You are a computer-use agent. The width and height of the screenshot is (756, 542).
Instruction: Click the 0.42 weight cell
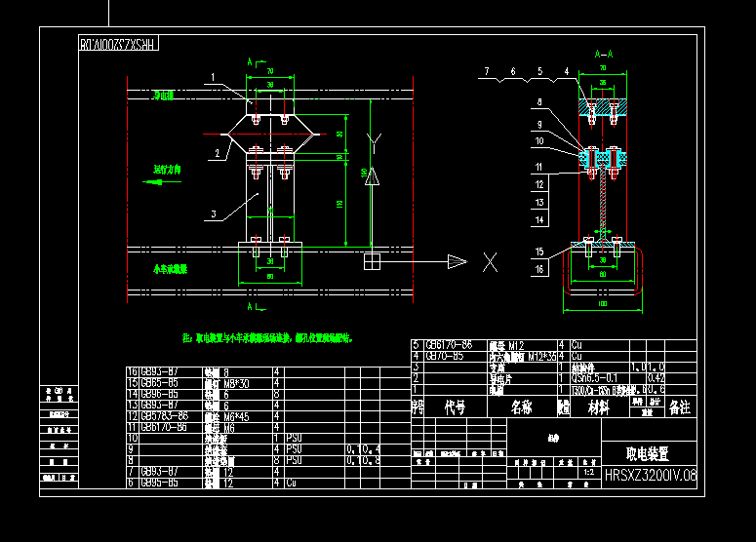(656, 378)
